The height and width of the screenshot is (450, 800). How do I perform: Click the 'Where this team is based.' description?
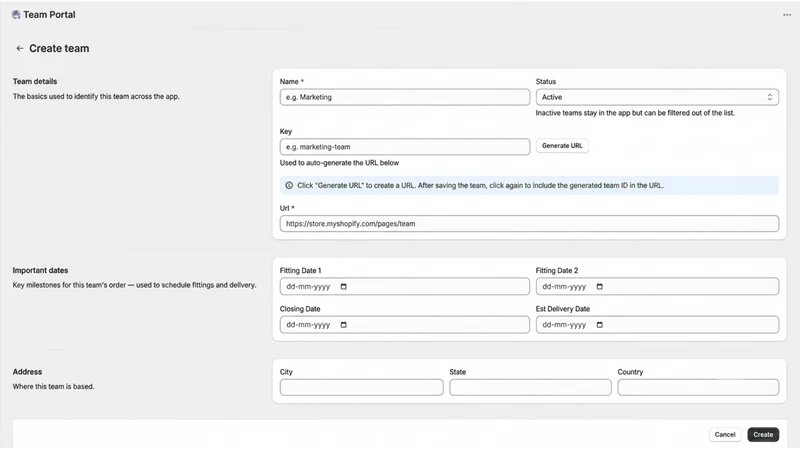(x=54, y=387)
